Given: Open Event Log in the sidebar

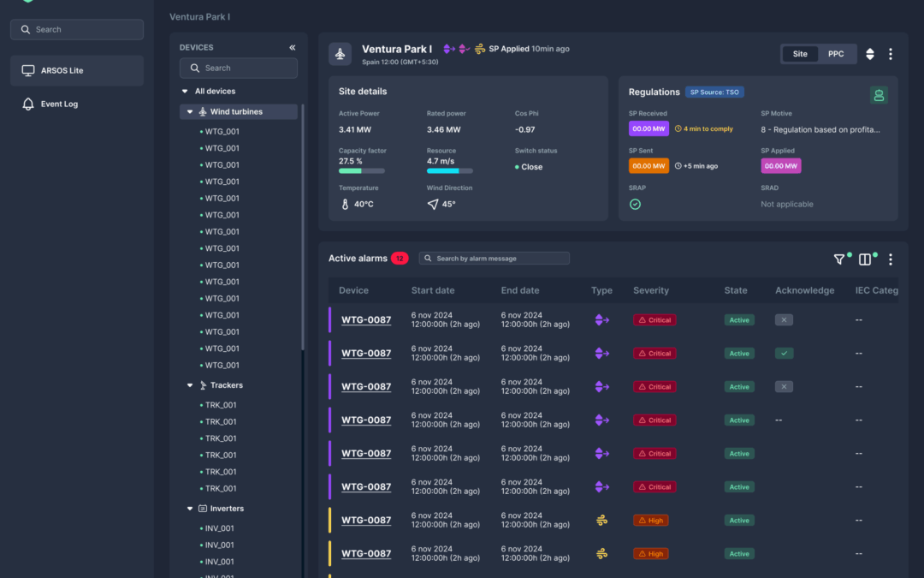Looking at the screenshot, I should pyautogui.click(x=59, y=104).
